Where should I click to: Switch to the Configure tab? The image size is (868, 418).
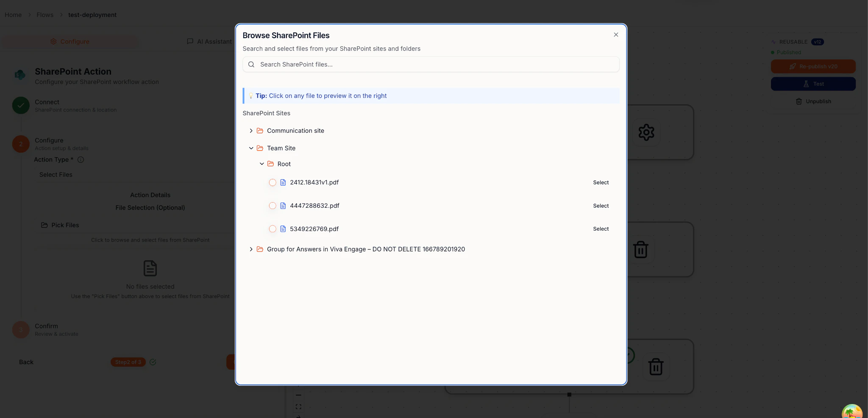point(70,42)
